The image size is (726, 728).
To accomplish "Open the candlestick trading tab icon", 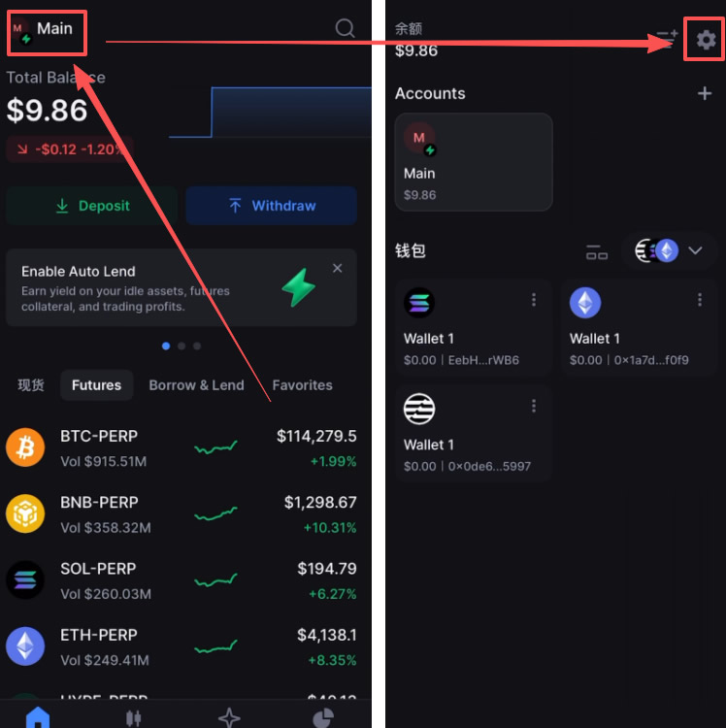I will [x=133, y=717].
